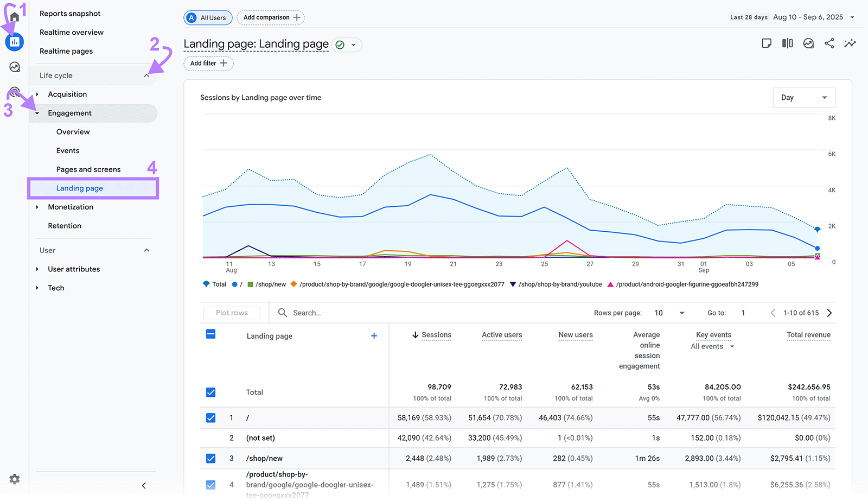Deselect the select-all checkbox in table header

point(210,335)
